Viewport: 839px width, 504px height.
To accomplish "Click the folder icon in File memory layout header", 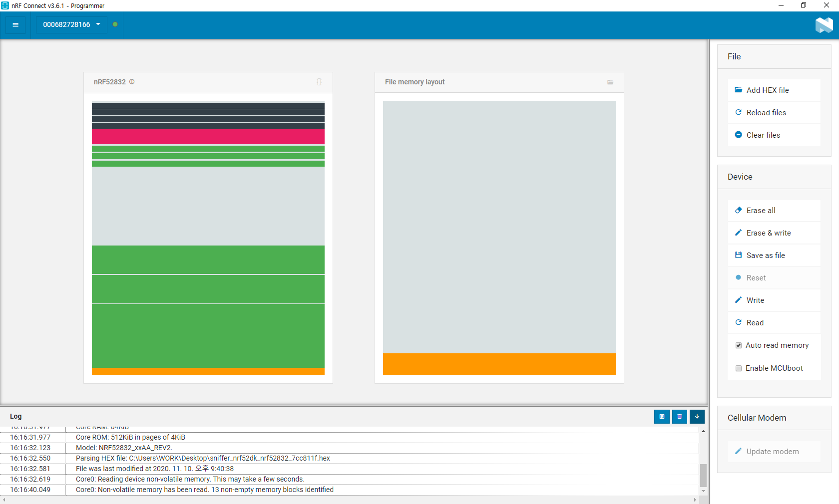I will coord(610,82).
